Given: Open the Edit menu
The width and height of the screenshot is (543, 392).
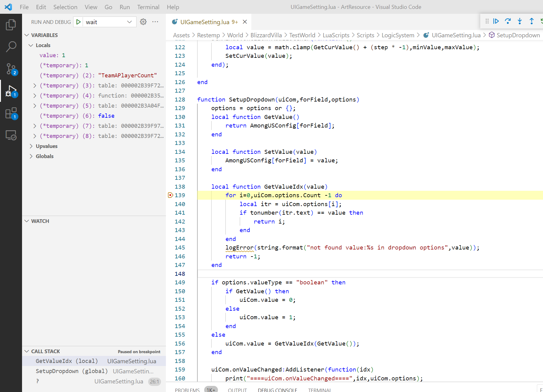Looking at the screenshot, I should click(41, 7).
